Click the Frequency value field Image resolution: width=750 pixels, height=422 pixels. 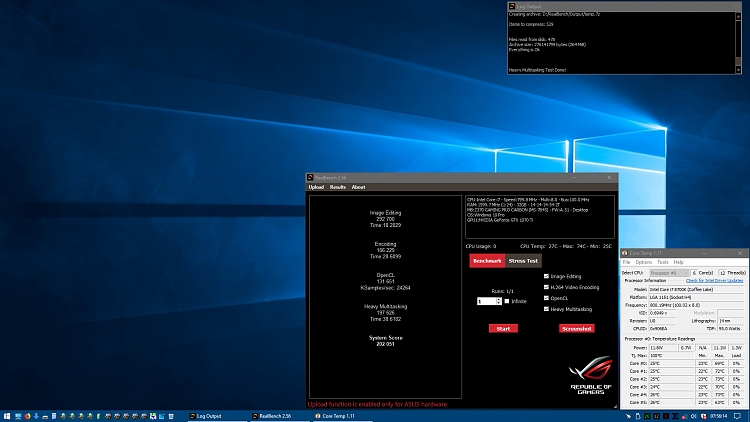(696, 305)
